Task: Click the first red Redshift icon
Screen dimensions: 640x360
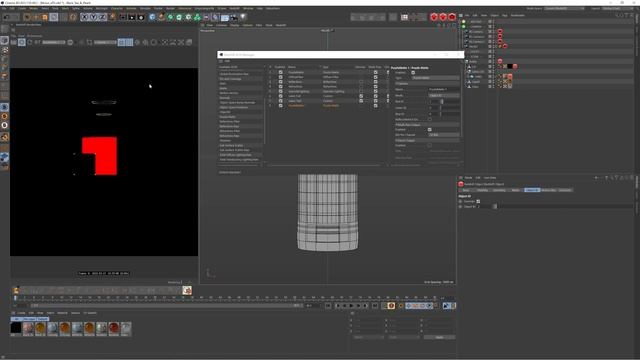Action: pyautogui.click(x=434, y=17)
